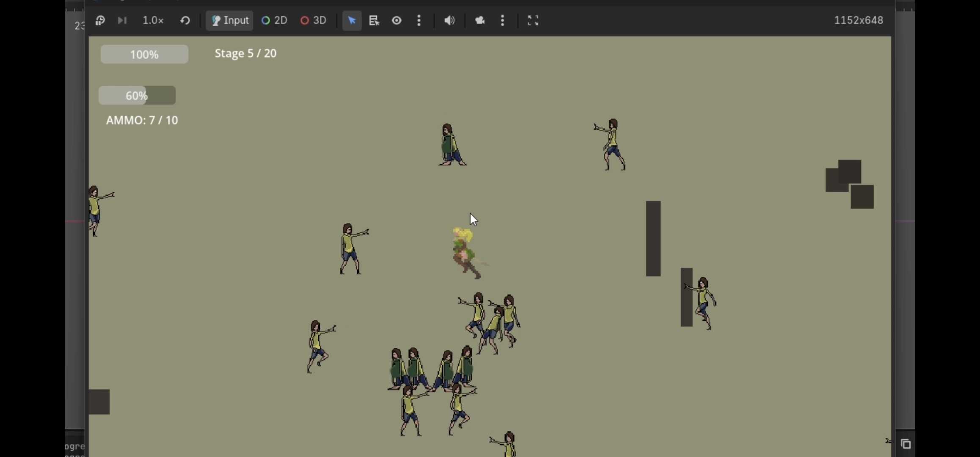Switch to 2D selection mode
The height and width of the screenshot is (457, 980).
point(274,20)
